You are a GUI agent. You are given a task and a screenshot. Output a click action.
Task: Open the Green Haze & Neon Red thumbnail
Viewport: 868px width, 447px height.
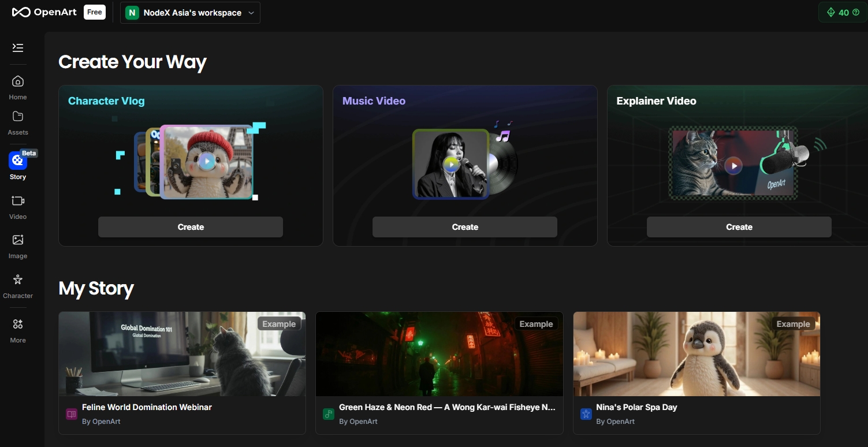point(439,354)
